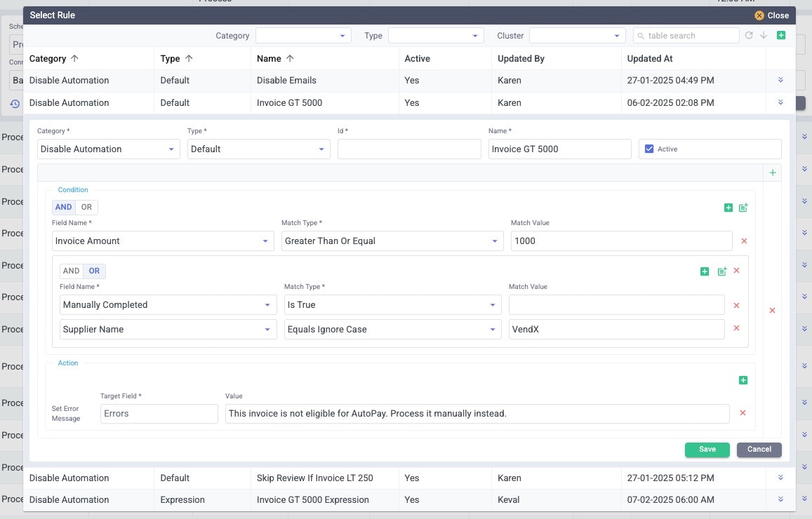The image size is (812, 519).
Task: Open the Greater Than Or Equal match type dropdown
Action: tap(392, 241)
